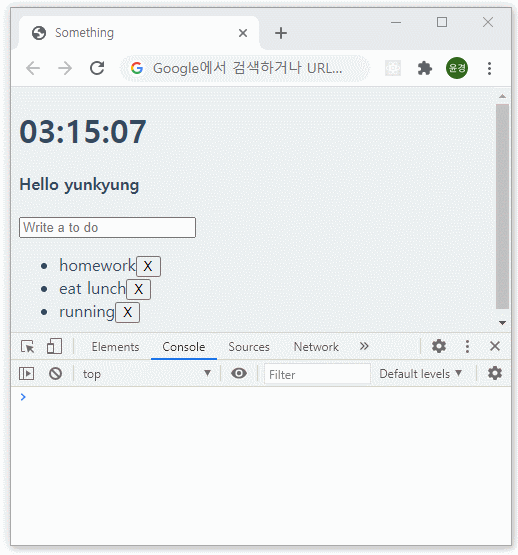Open the Network panel tab
The image size is (518, 555).
click(316, 347)
